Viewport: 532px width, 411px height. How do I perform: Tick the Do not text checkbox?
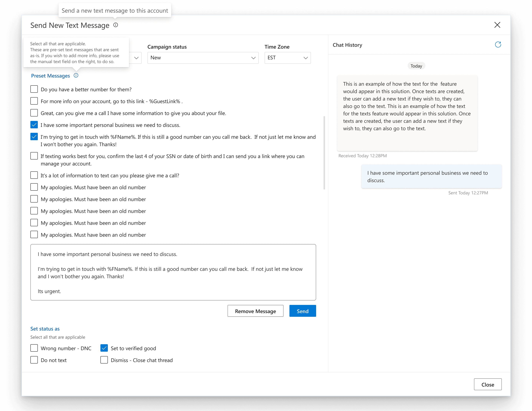tap(34, 360)
